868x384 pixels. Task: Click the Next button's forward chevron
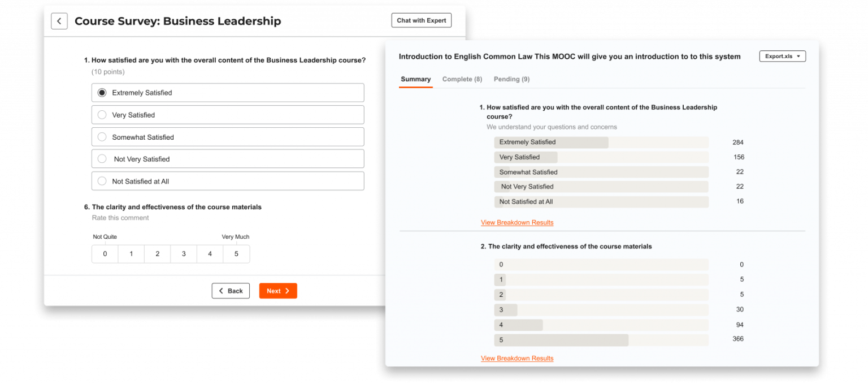coord(287,291)
